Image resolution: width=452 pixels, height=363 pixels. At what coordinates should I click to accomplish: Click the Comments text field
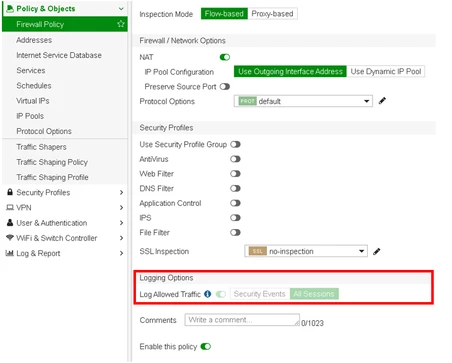coord(242,320)
